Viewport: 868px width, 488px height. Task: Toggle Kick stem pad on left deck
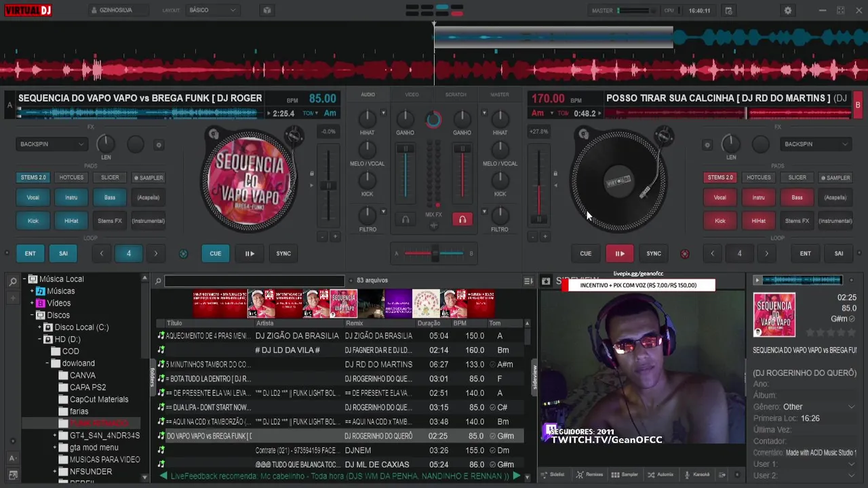tap(33, 221)
